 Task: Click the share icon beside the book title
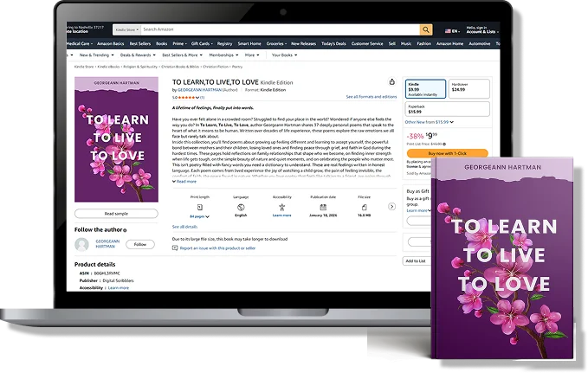(x=392, y=81)
